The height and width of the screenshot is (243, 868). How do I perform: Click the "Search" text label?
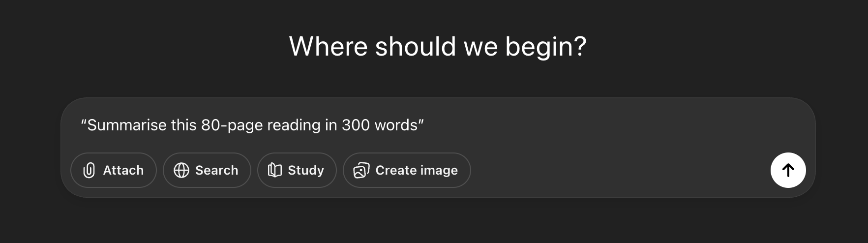pyautogui.click(x=216, y=170)
